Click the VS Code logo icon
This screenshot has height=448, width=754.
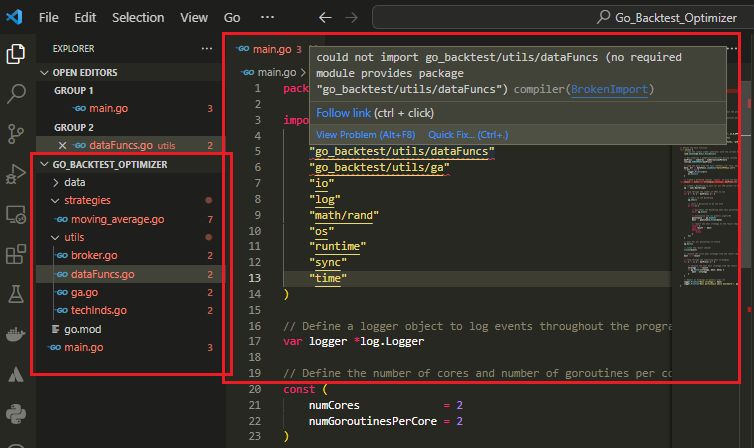[14, 17]
